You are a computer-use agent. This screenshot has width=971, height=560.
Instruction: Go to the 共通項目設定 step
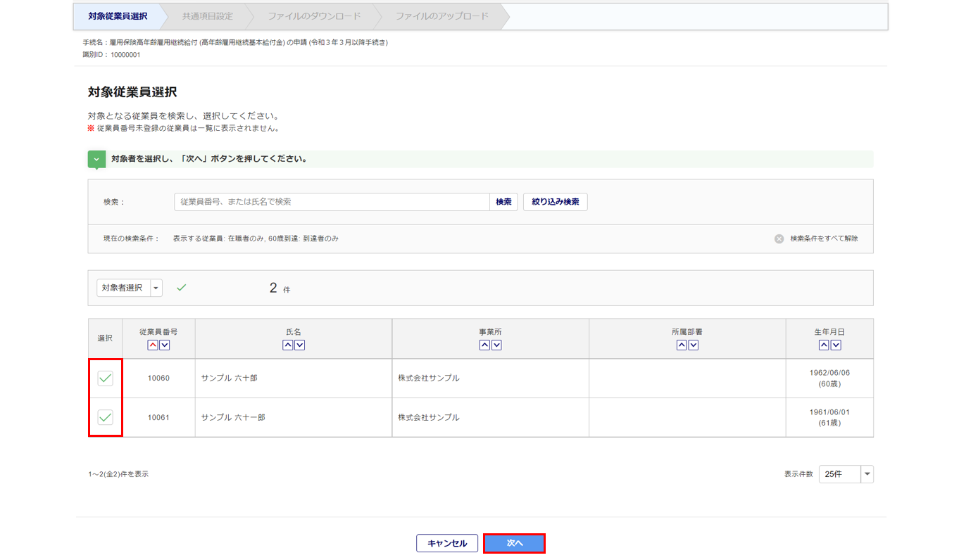[x=207, y=16]
